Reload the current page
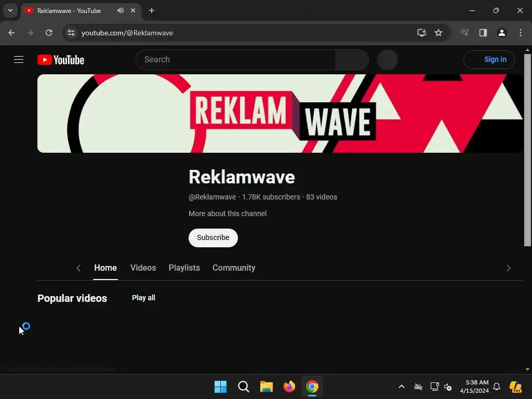532x399 pixels. tap(49, 33)
